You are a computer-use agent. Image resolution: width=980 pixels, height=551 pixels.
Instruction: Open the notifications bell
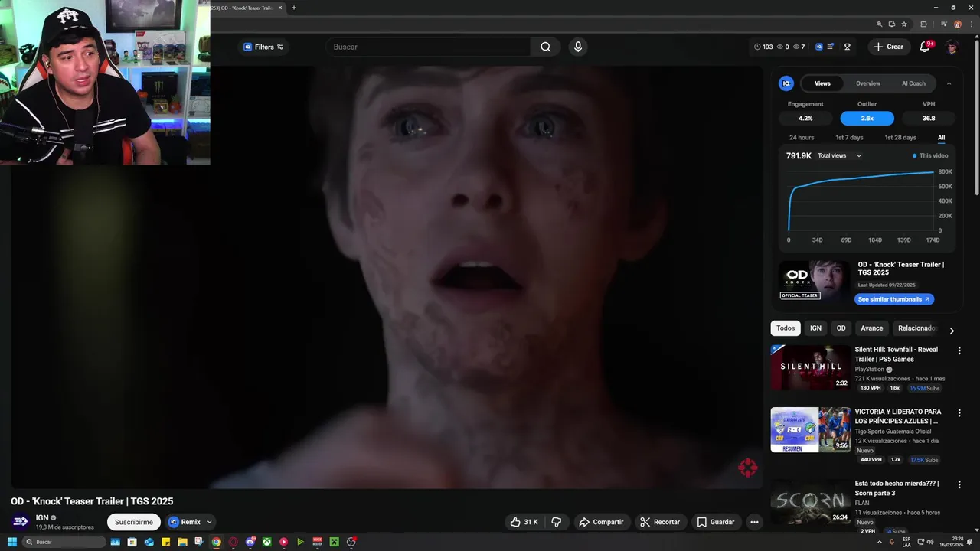(x=925, y=47)
